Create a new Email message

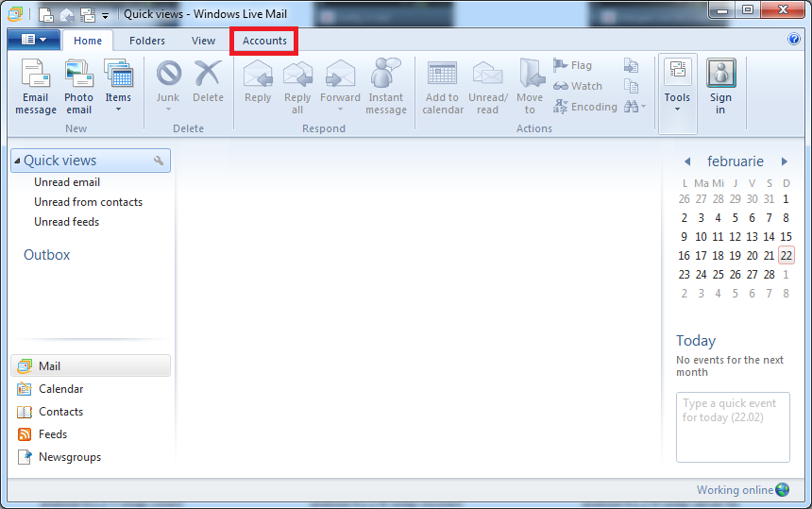(x=36, y=87)
